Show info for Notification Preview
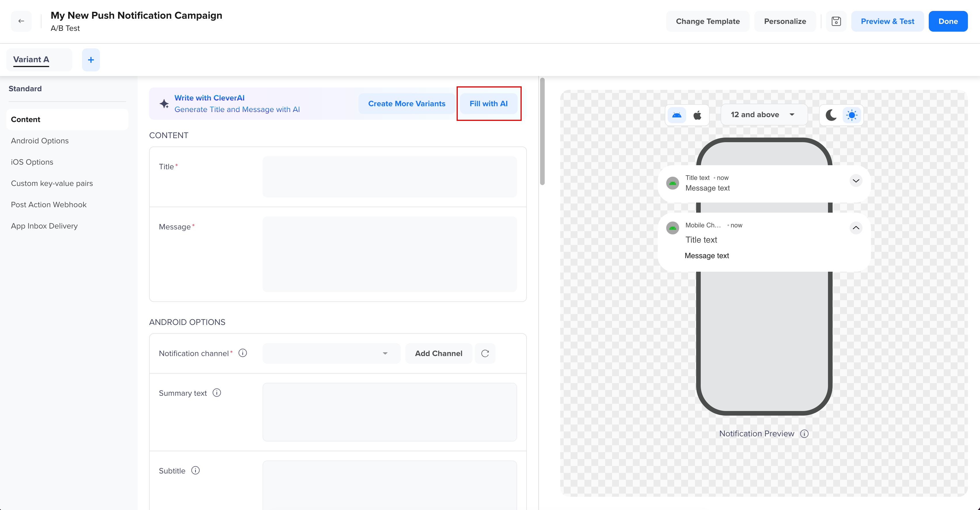Screen dimensions: 980x510 coord(804,433)
